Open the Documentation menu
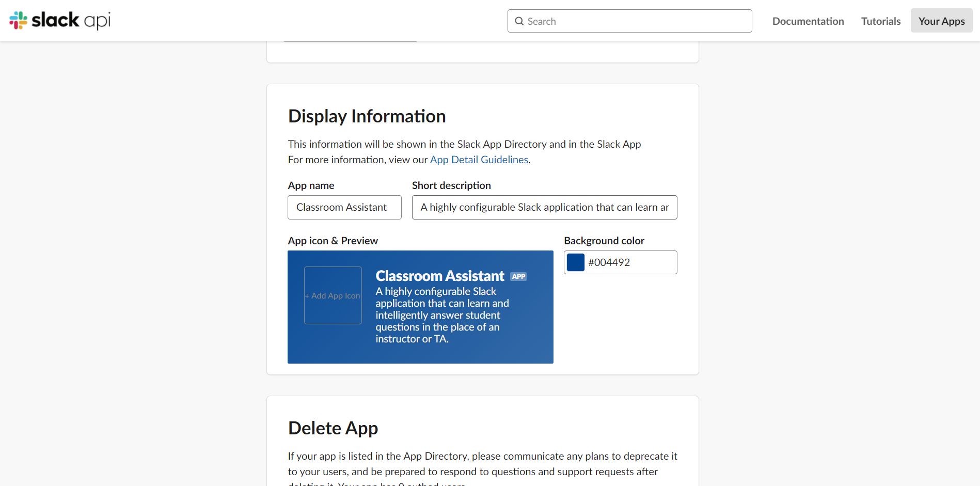This screenshot has width=980, height=486. (808, 21)
